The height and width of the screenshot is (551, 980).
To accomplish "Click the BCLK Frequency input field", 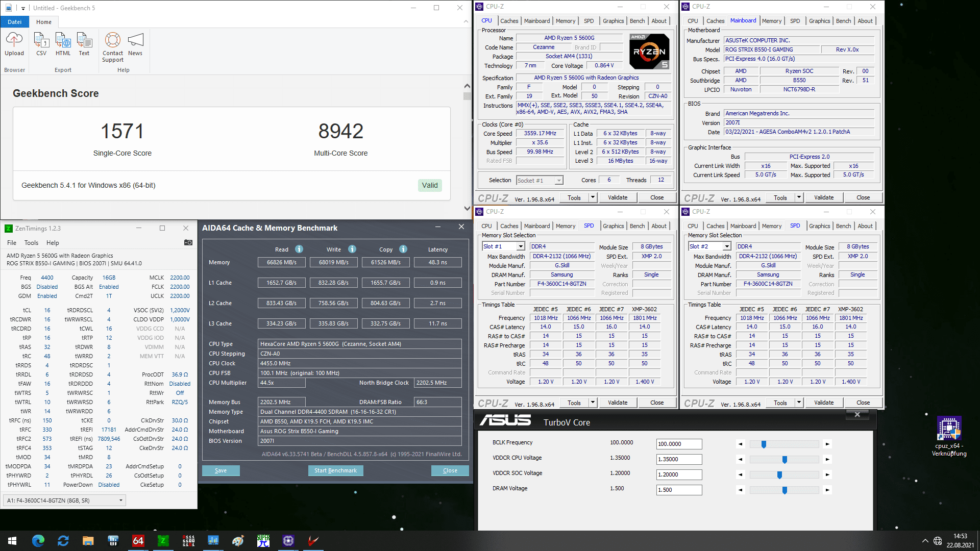I will [679, 444].
